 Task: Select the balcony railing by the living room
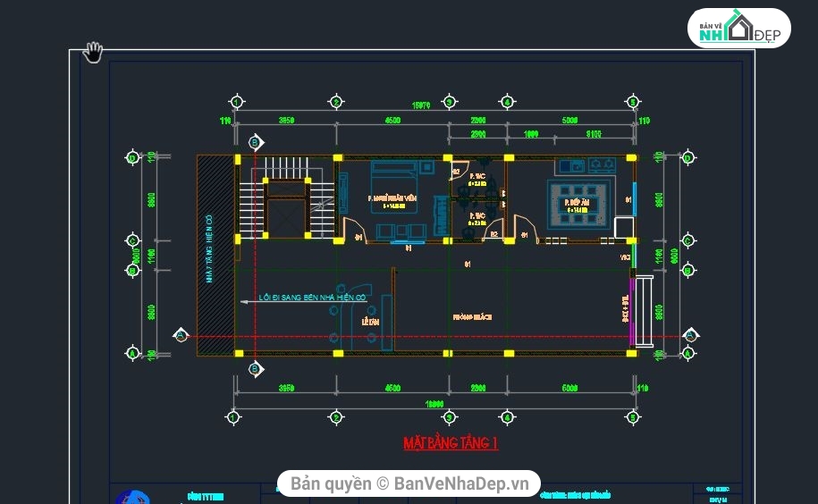[644, 312]
